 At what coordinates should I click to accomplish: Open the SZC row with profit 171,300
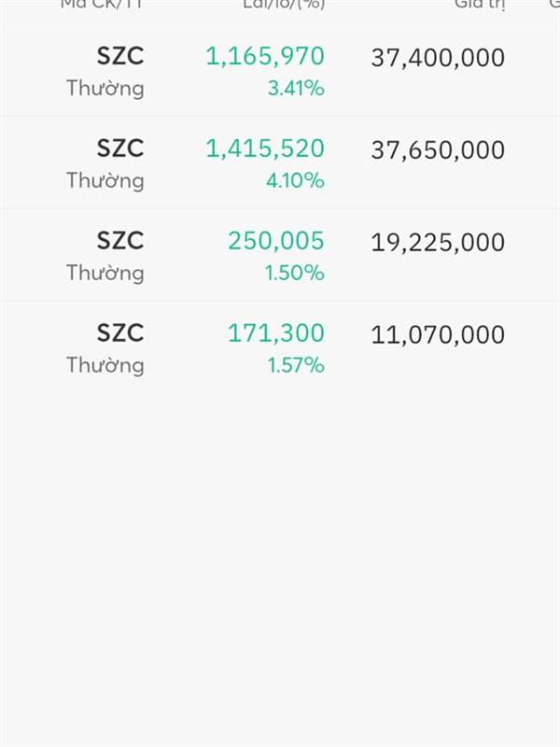pos(280,346)
